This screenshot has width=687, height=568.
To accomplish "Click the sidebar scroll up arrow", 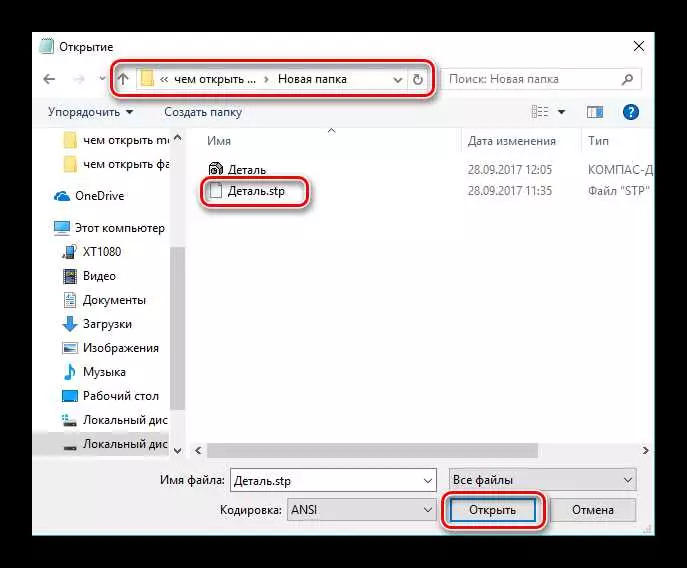I will [x=177, y=138].
